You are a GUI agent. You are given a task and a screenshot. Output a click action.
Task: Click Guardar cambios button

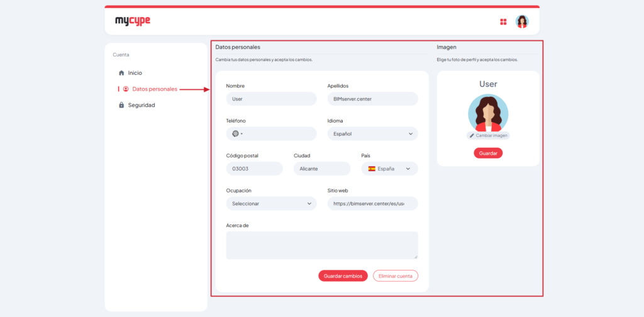pos(343,276)
